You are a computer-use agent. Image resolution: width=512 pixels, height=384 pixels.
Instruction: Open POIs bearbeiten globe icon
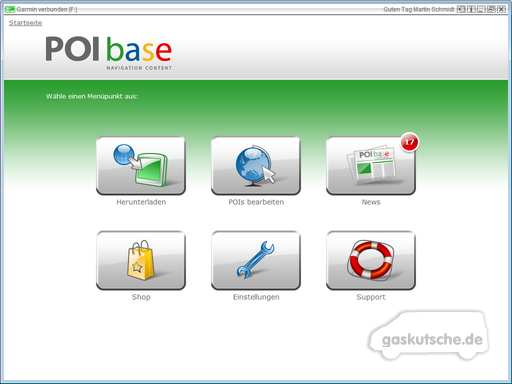point(256,166)
